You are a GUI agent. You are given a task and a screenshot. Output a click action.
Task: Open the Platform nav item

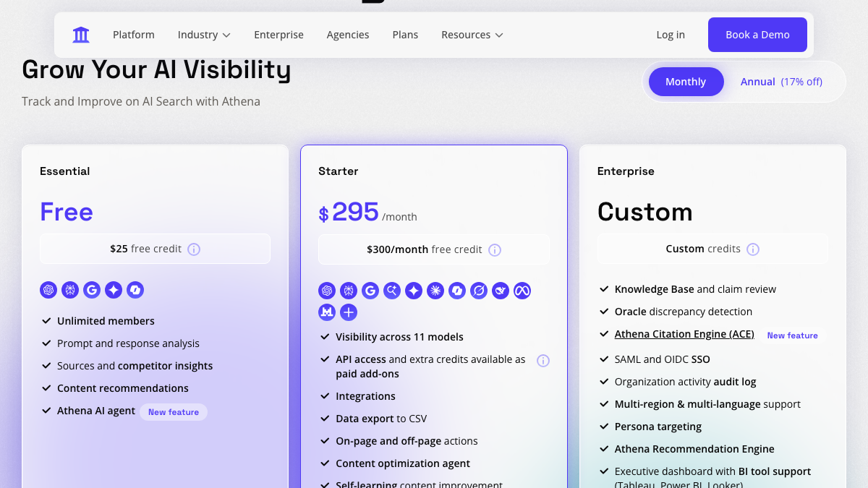(x=134, y=35)
